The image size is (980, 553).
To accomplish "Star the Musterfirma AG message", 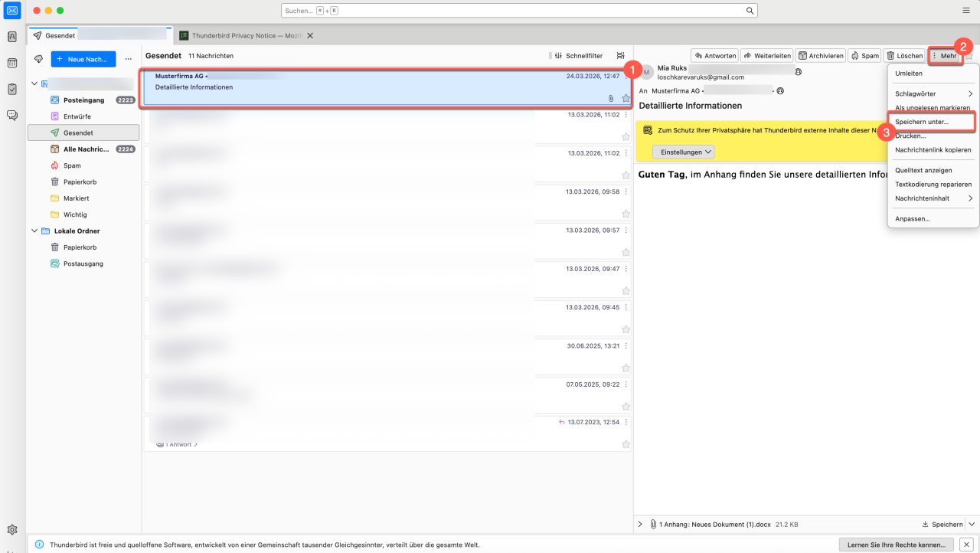I will click(x=626, y=98).
